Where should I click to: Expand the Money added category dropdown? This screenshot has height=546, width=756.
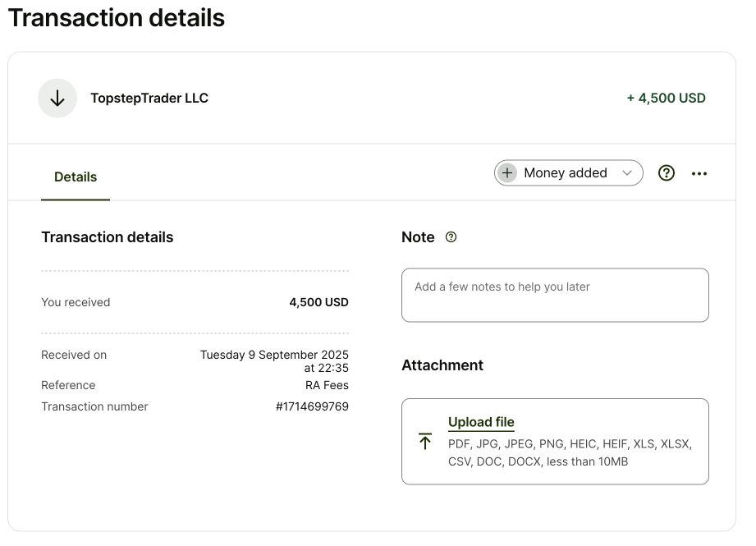(x=569, y=172)
